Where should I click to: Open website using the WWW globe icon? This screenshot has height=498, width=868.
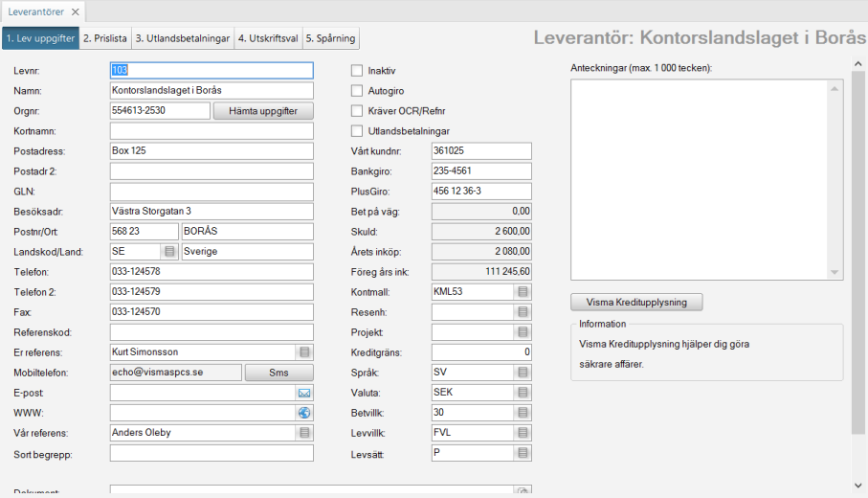tap(304, 413)
